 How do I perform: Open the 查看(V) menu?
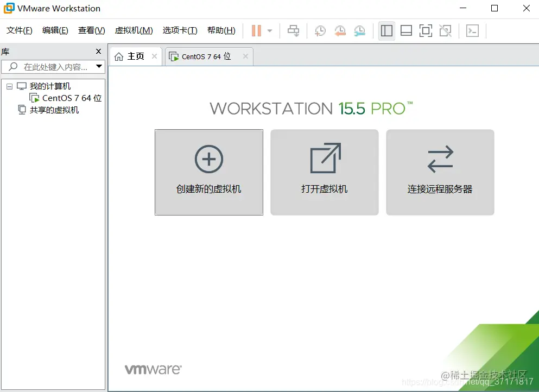(91, 30)
